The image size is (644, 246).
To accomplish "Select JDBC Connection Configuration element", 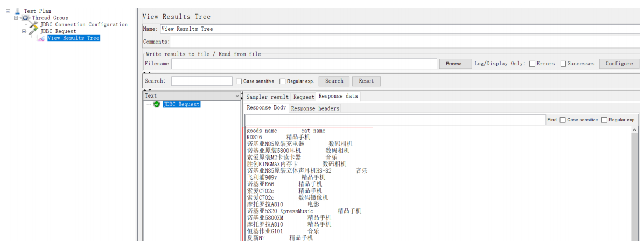I will pyautogui.click(x=84, y=25).
